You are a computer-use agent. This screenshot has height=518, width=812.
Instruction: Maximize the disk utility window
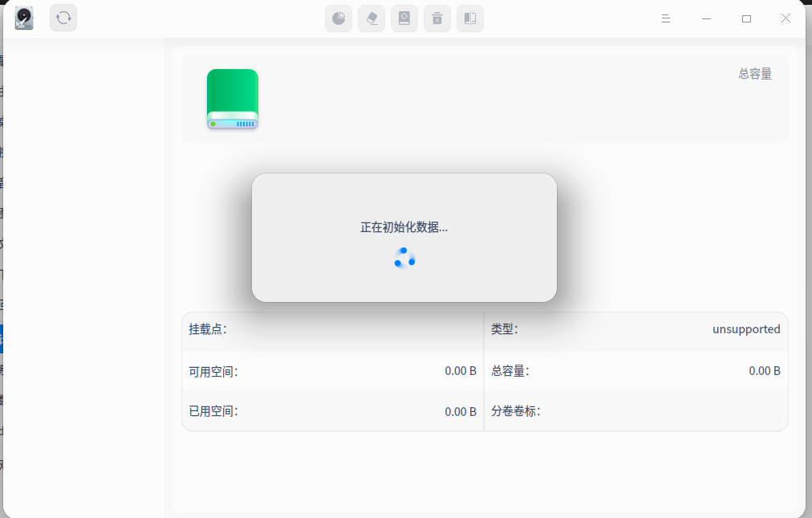point(746,18)
